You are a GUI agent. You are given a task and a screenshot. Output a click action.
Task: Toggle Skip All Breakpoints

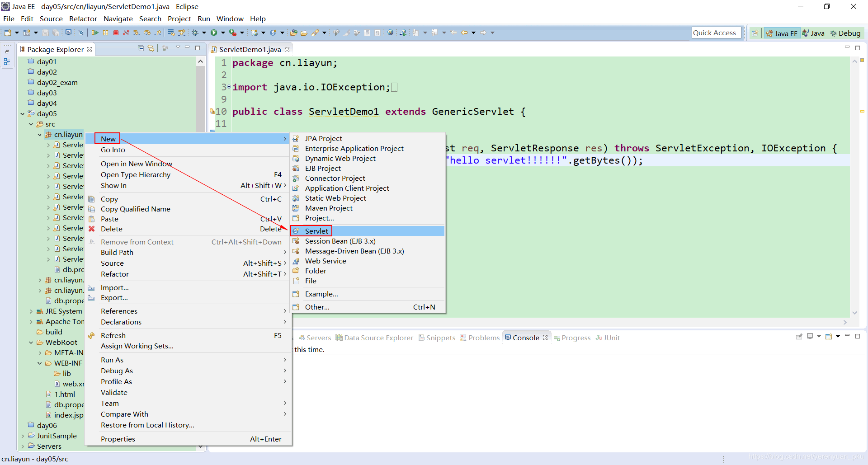81,33
